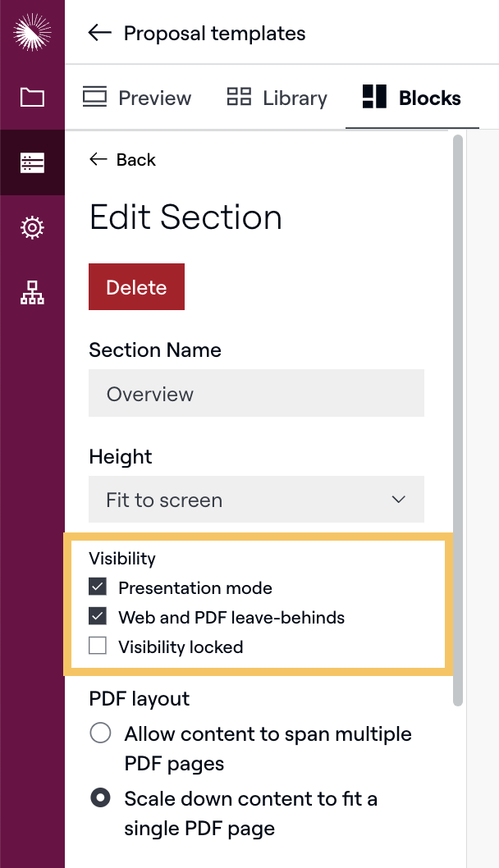Open the Height dropdown
The image size is (499, 868).
pos(255,500)
